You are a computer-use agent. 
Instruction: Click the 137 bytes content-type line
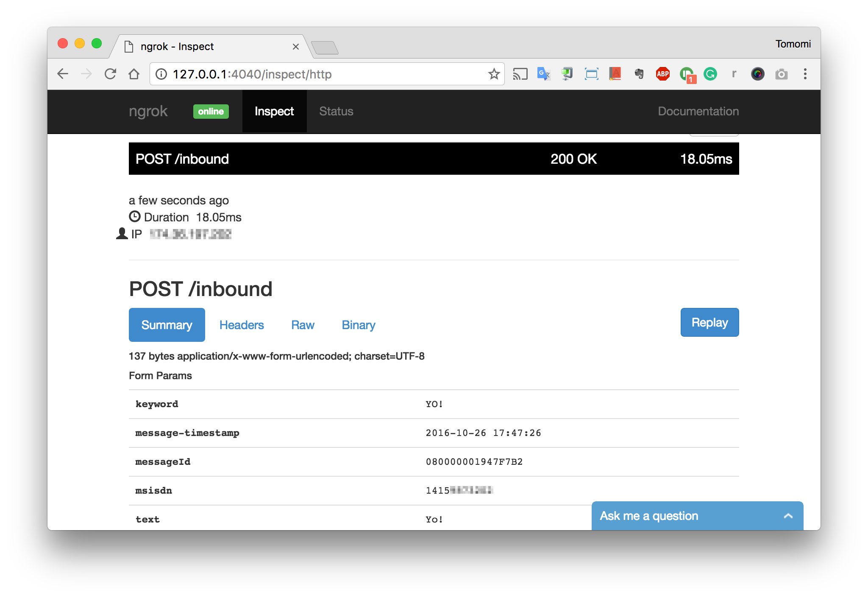276,356
